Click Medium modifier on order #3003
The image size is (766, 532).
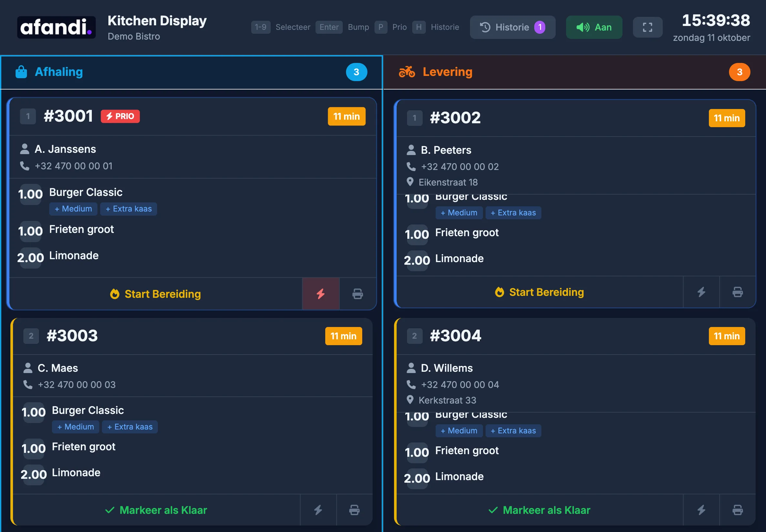point(76,427)
